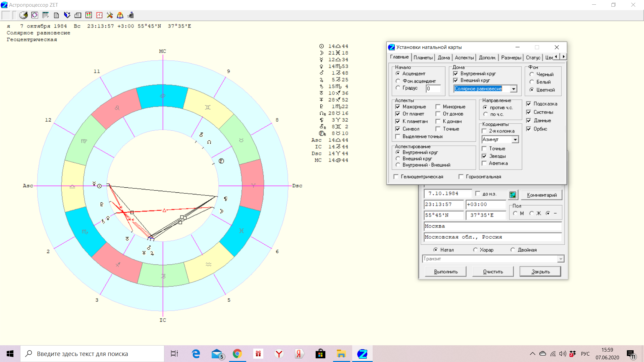Open the table grid toolbar icon
The width and height of the screenshot is (644, 362).
coord(45,15)
